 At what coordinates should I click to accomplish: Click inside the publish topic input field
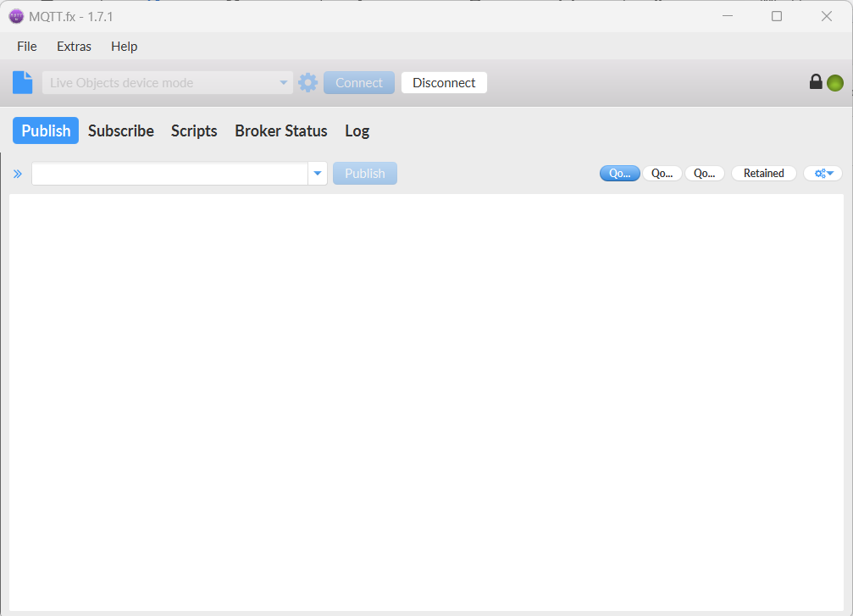169,174
